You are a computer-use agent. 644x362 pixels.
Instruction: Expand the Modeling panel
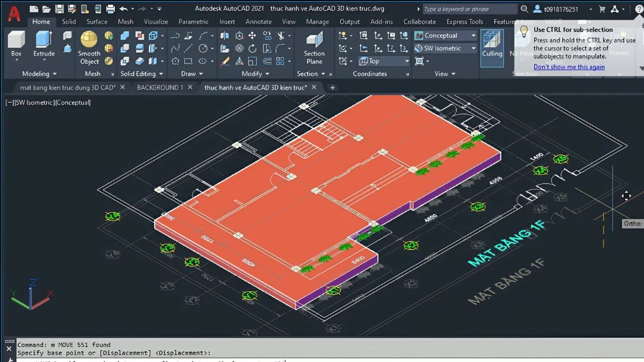coord(39,74)
